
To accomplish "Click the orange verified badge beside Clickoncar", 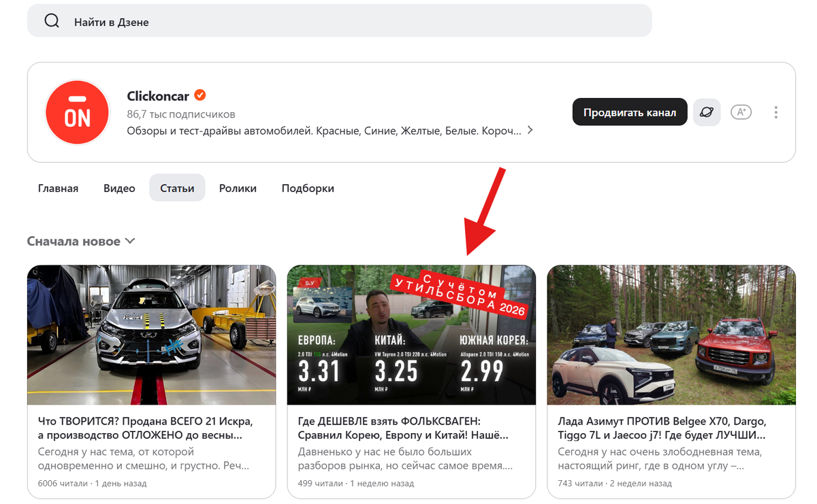I will [x=200, y=95].
